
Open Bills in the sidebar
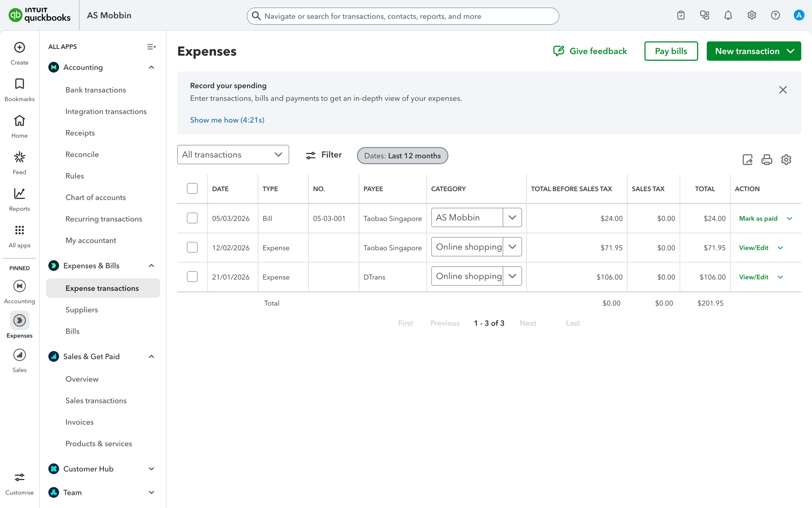click(x=72, y=331)
